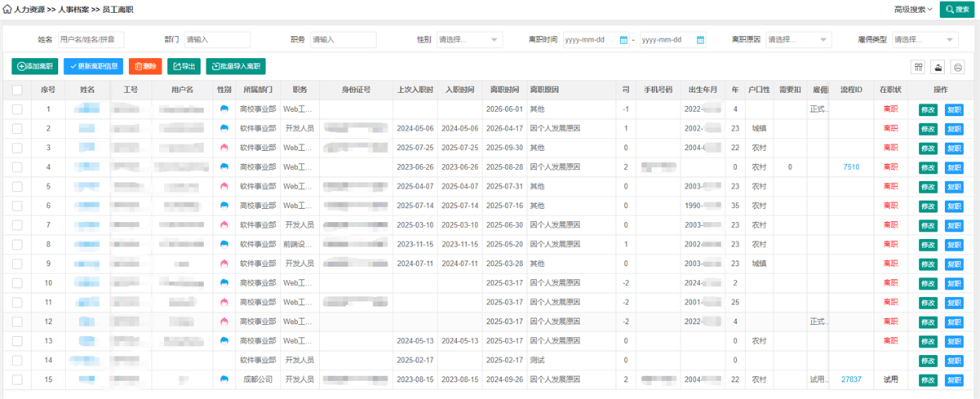The image size is (980, 399).
Task: Open process ID link 27837
Action: click(x=851, y=379)
